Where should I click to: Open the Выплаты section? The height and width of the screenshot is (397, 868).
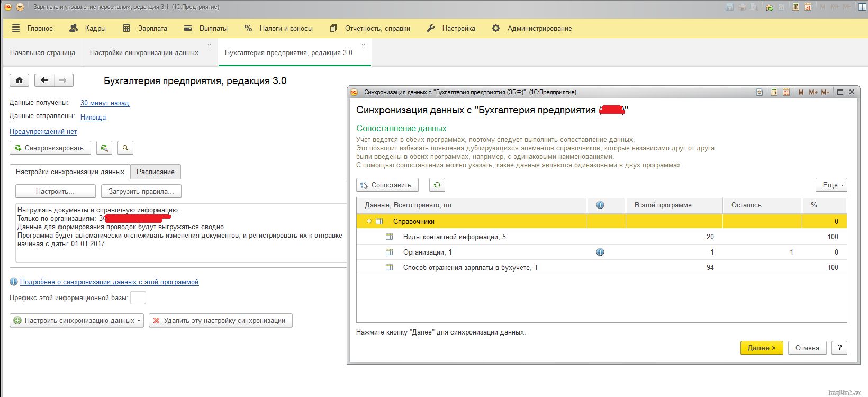tap(206, 28)
